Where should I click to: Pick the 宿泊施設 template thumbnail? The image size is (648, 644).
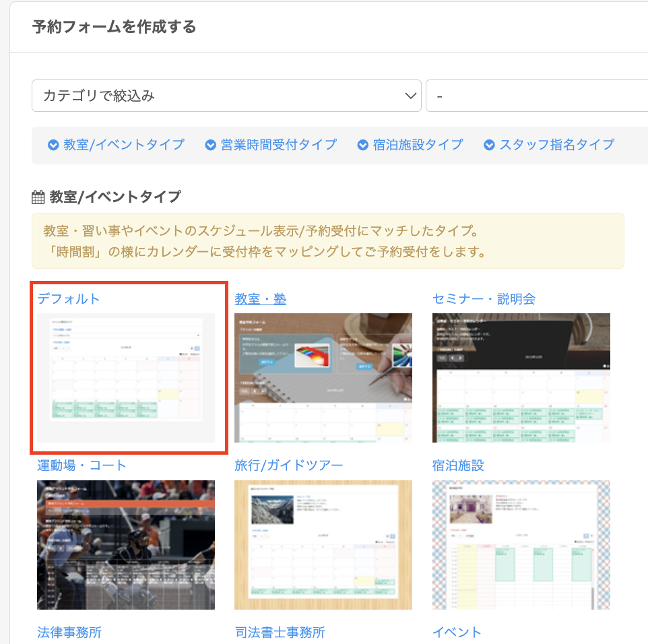point(521,544)
